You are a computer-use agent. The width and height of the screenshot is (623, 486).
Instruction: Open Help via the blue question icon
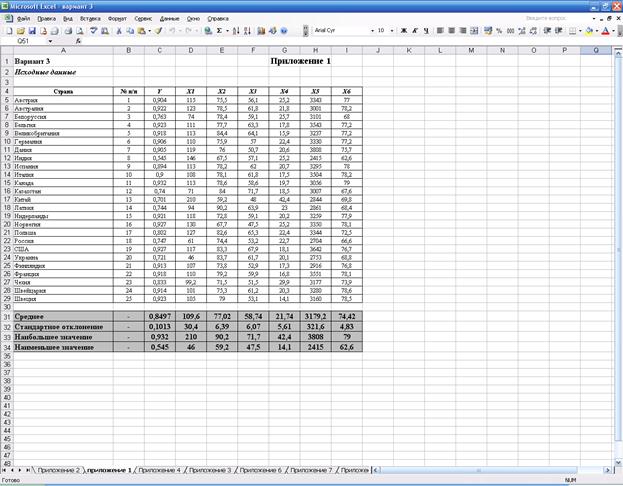pos(284,31)
